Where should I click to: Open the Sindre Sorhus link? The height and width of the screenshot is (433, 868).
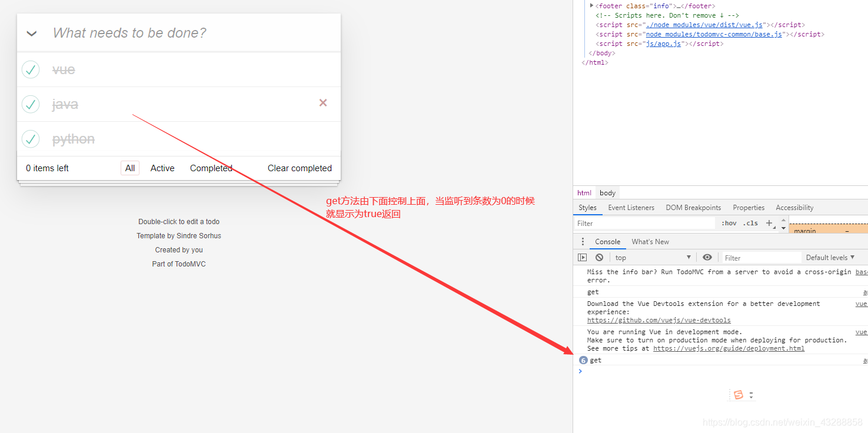199,236
